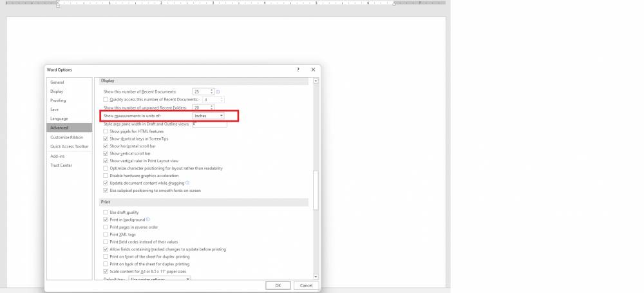Image resolution: width=644 pixels, height=293 pixels.
Task: Open the Default tray printer settings dropdown
Action: click(160, 279)
